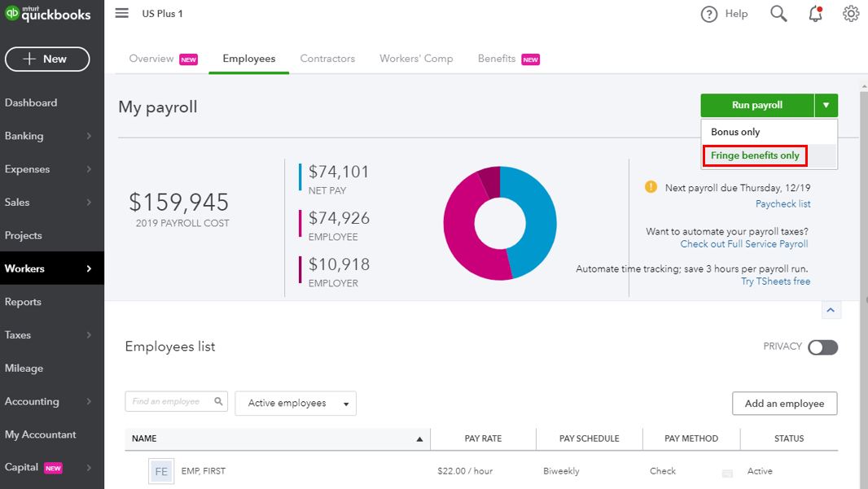Click the Help question mark icon
The height and width of the screenshot is (489, 868).
click(x=709, y=14)
